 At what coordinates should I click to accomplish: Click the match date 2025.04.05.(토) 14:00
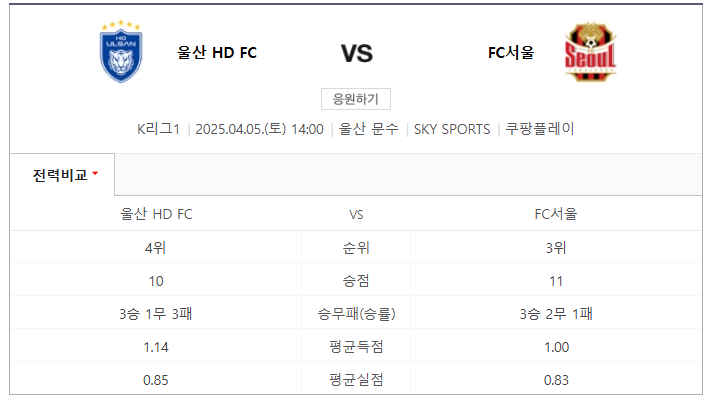pos(260,129)
